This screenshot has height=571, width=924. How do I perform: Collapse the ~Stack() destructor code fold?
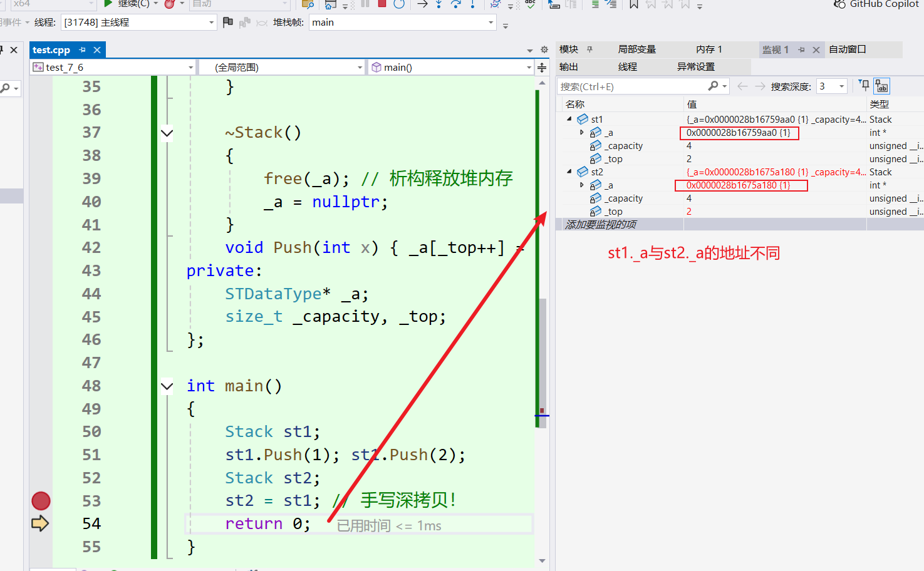point(167,133)
